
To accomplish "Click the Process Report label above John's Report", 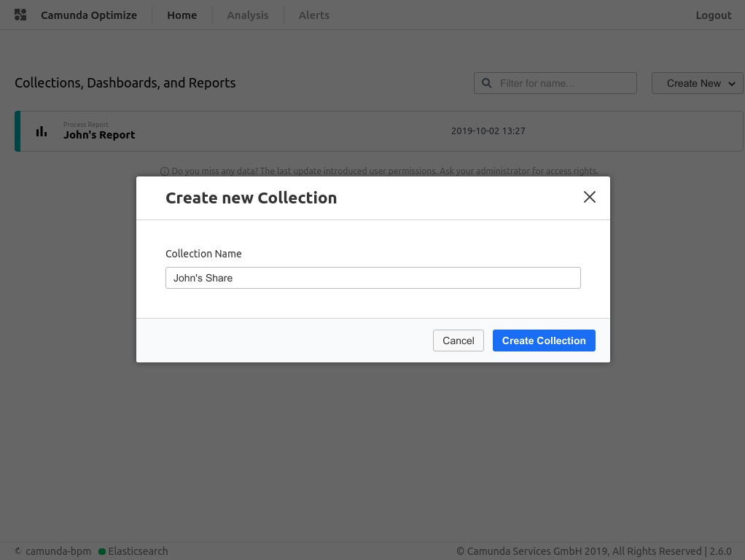I will (86, 124).
